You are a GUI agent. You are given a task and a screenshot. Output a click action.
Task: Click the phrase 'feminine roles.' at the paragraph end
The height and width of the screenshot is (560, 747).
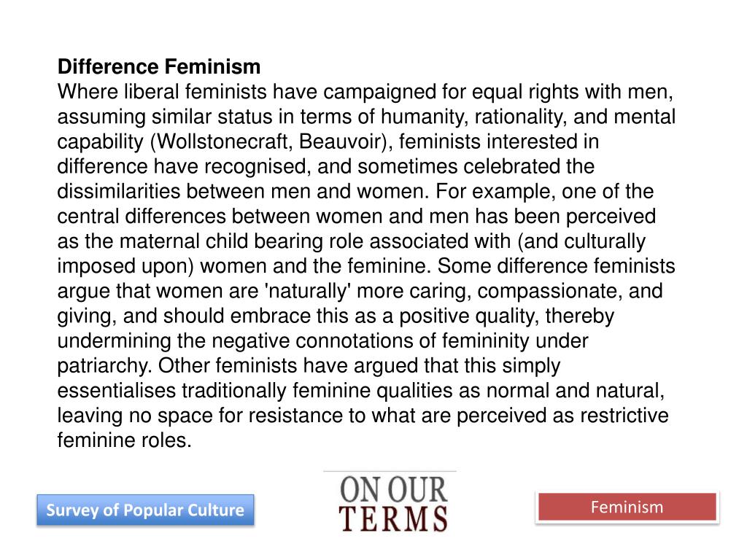click(125, 440)
